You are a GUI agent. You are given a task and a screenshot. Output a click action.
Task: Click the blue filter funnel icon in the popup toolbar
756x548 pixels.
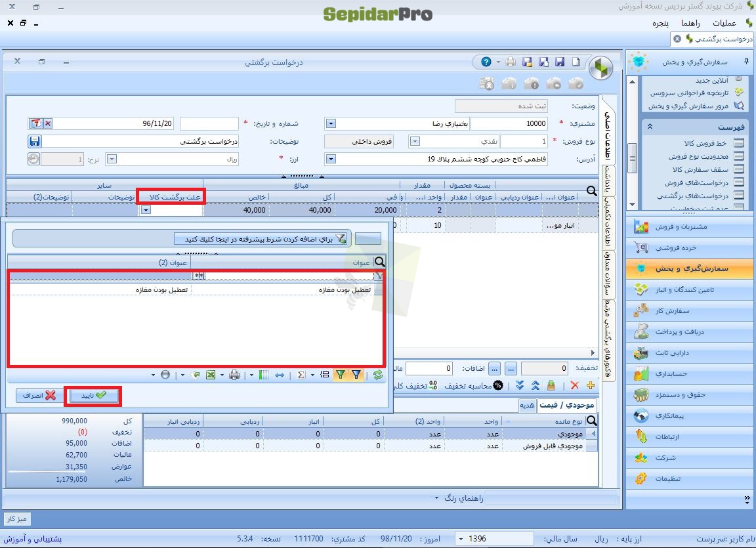(356, 375)
